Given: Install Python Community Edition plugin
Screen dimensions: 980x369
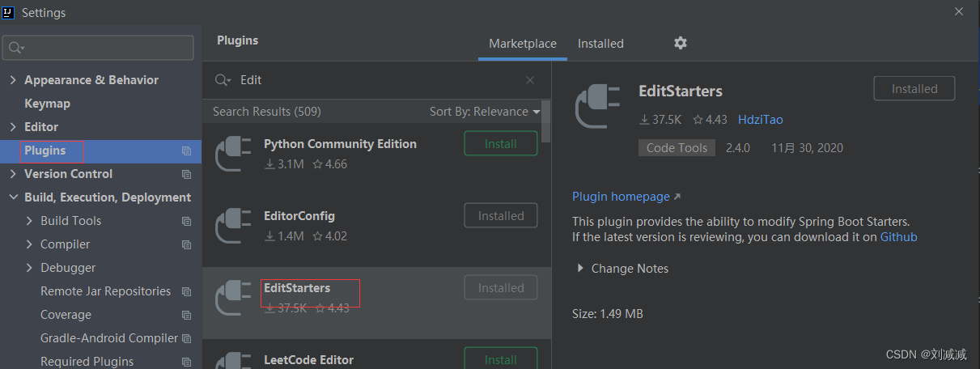Looking at the screenshot, I should [x=501, y=144].
